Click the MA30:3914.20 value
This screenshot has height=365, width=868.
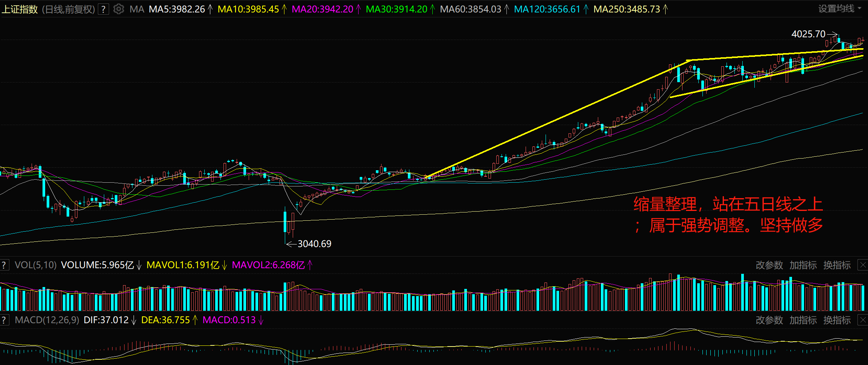tap(397, 9)
